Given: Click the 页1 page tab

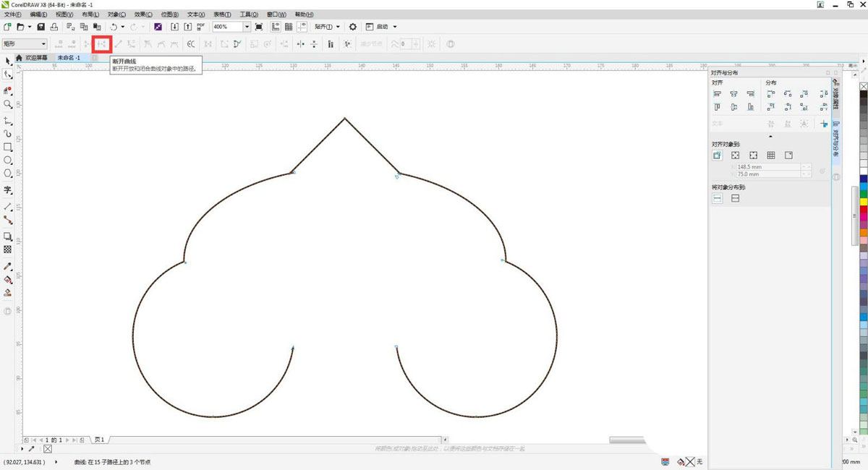Looking at the screenshot, I should (x=99, y=440).
